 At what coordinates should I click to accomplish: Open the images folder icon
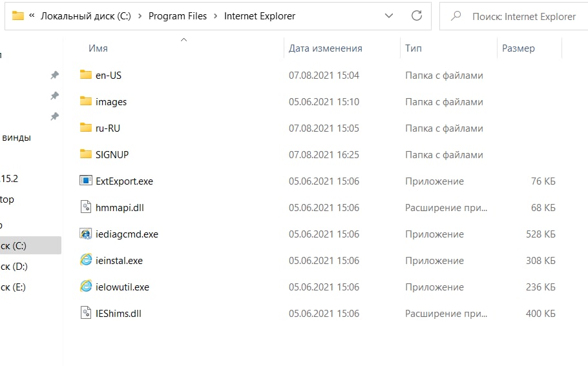86,101
